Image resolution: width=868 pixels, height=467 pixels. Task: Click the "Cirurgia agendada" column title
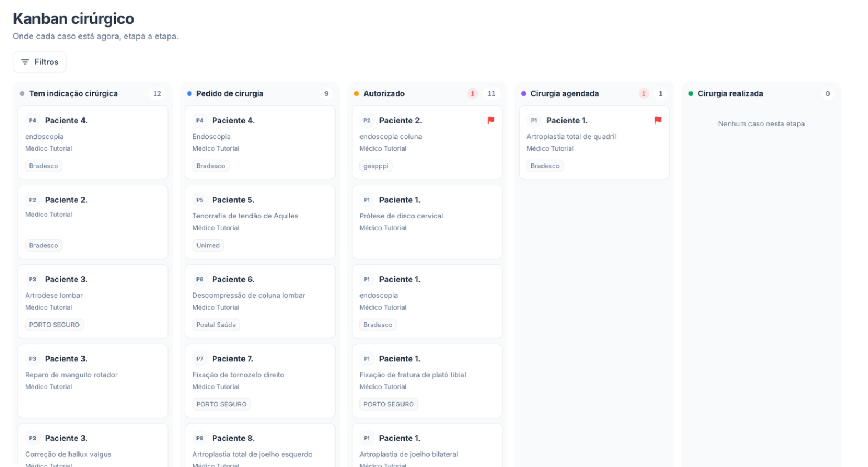(565, 93)
